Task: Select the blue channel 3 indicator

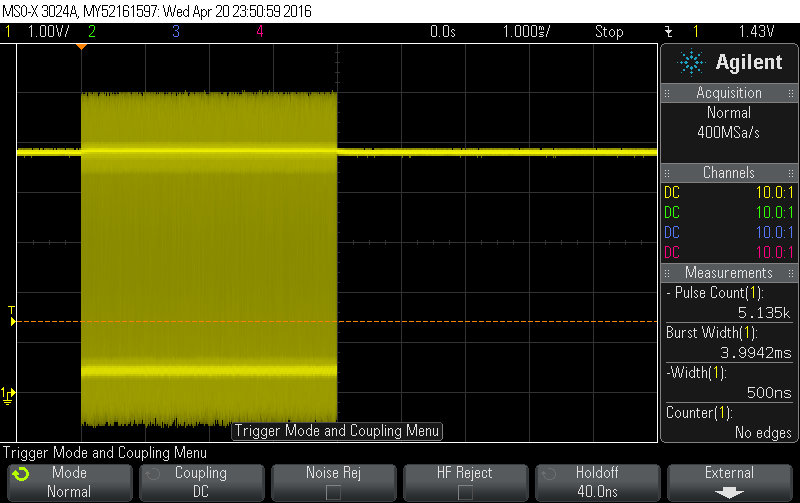Action: 176,31
